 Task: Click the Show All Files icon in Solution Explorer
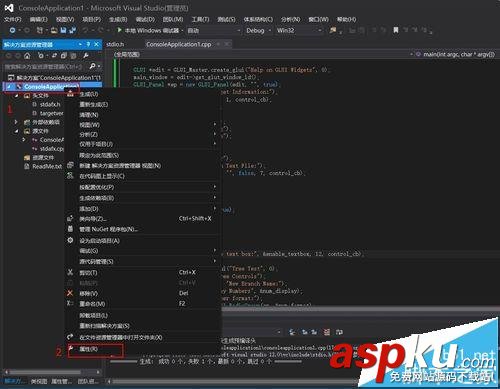tap(74, 56)
